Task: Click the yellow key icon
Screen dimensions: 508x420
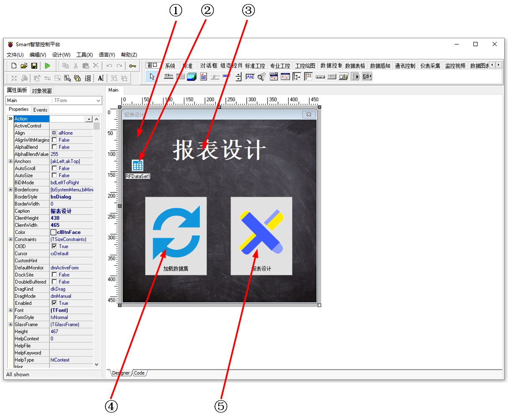Action: [133, 66]
